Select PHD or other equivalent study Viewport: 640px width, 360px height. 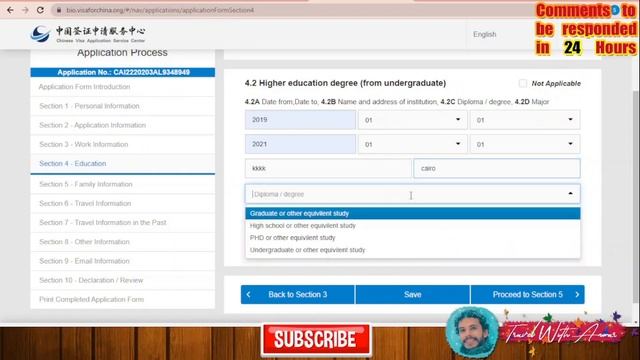pos(413,238)
